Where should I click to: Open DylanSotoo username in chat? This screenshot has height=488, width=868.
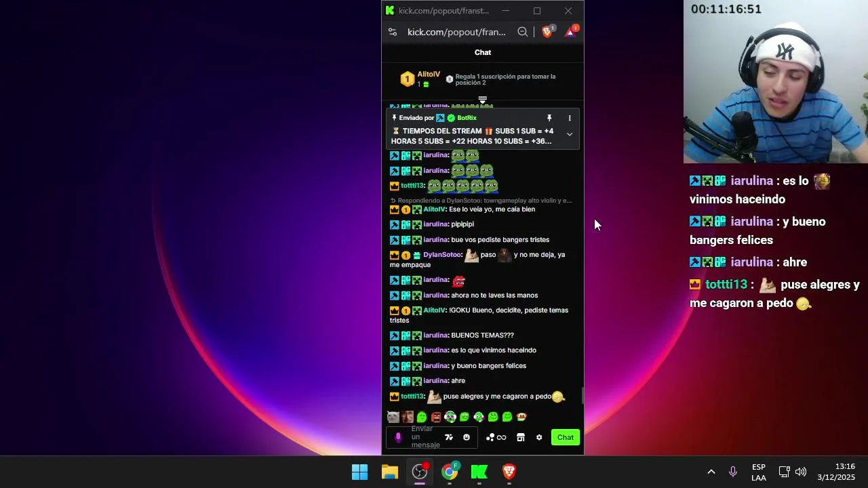(x=442, y=255)
